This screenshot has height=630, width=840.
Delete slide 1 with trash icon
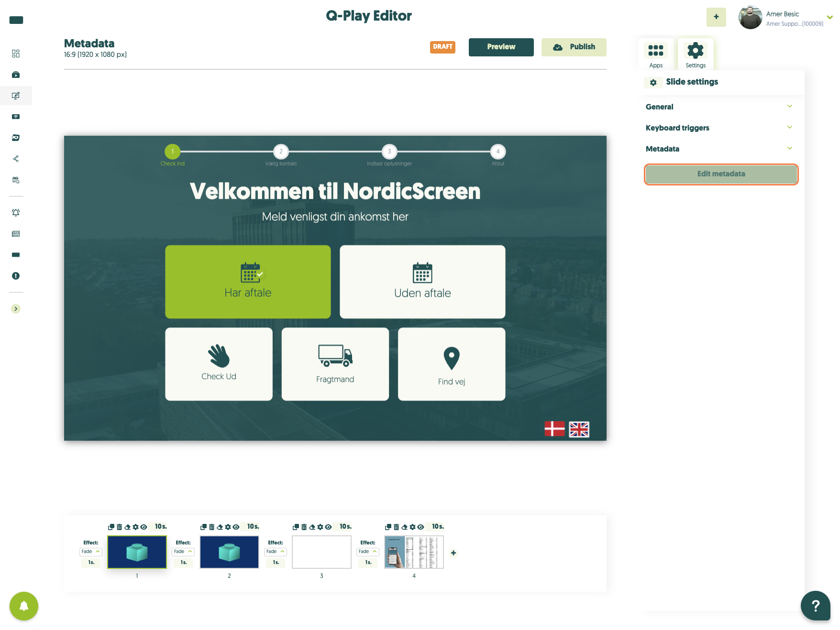[119, 527]
